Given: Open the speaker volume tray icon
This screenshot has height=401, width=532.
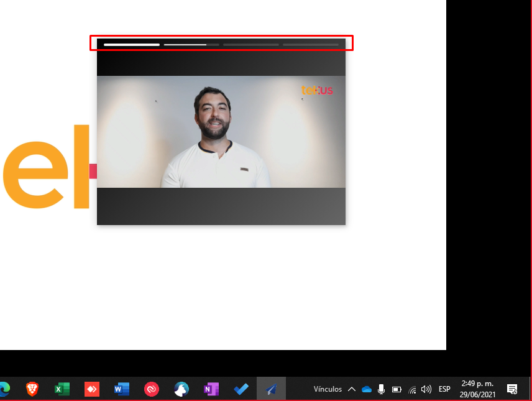Looking at the screenshot, I should click(426, 389).
